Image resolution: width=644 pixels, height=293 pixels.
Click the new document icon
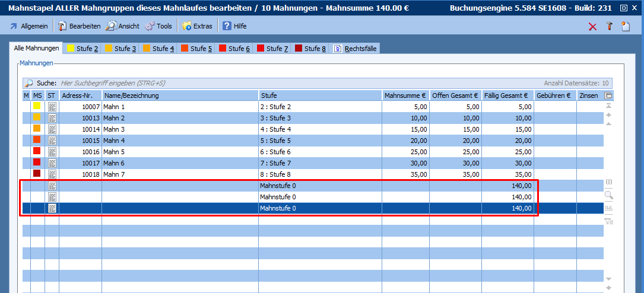pos(626,26)
